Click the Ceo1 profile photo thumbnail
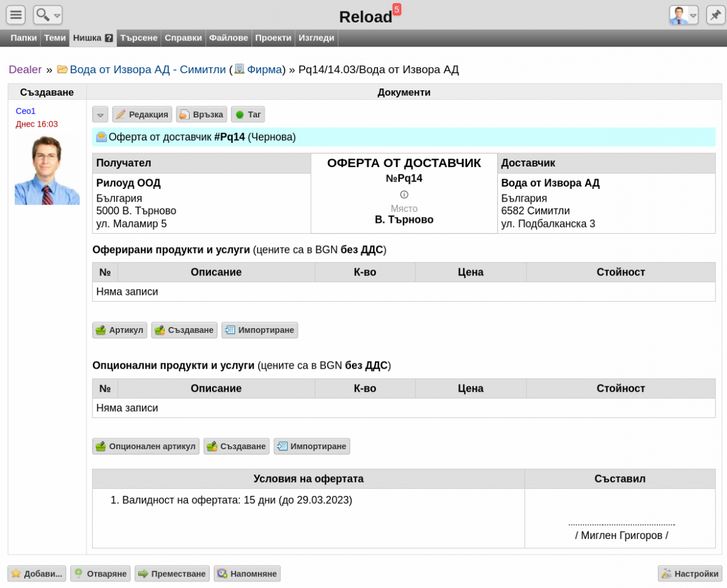Image resolution: width=727 pixels, height=588 pixels. click(x=47, y=170)
